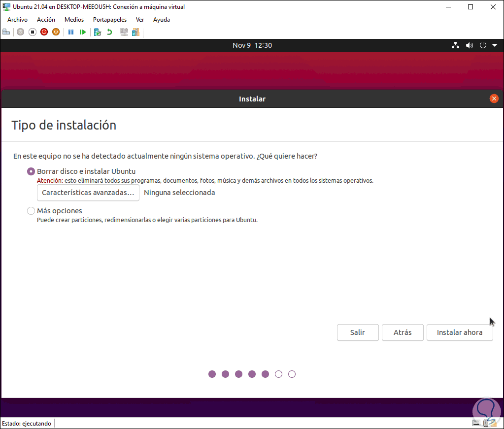Select Borrar disco e instalar Ubuntu
Viewport: 504px width, 429px height.
click(31, 171)
